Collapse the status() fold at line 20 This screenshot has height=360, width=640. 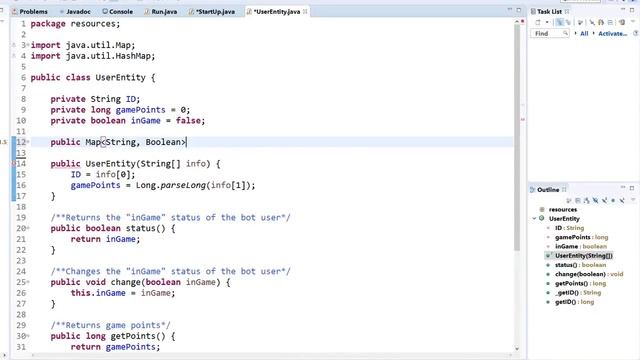(28, 228)
